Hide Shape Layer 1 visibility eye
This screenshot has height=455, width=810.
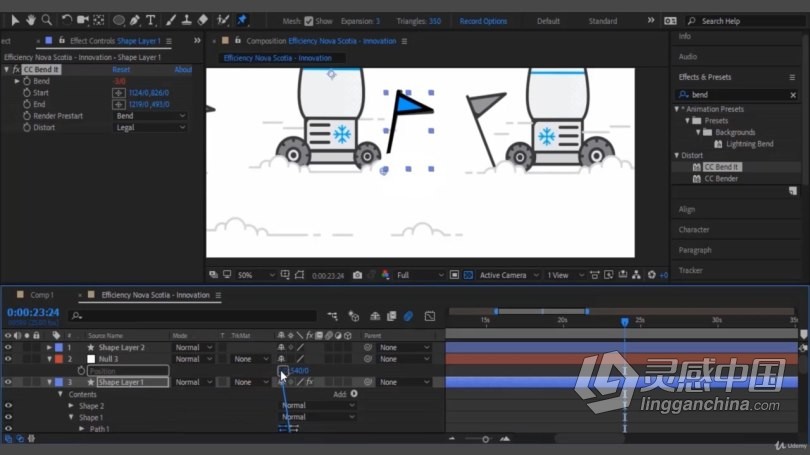(x=8, y=382)
